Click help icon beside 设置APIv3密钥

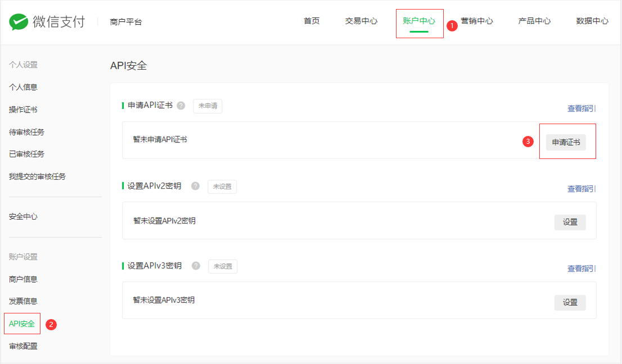196,266
